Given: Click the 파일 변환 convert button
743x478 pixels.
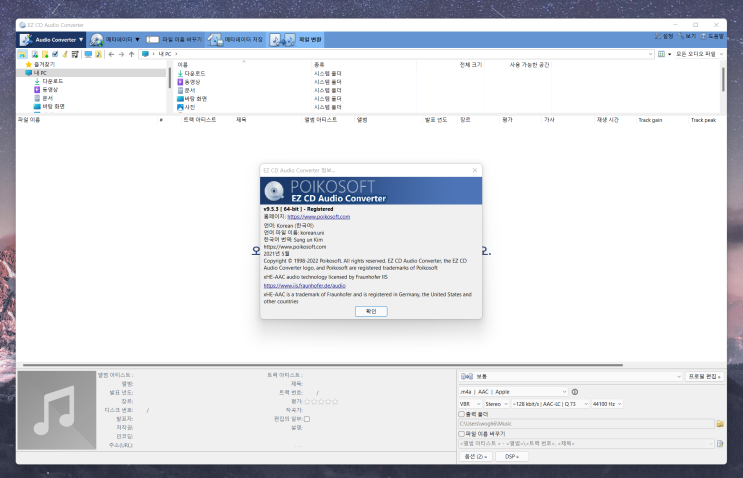Looking at the screenshot, I should tap(296, 40).
